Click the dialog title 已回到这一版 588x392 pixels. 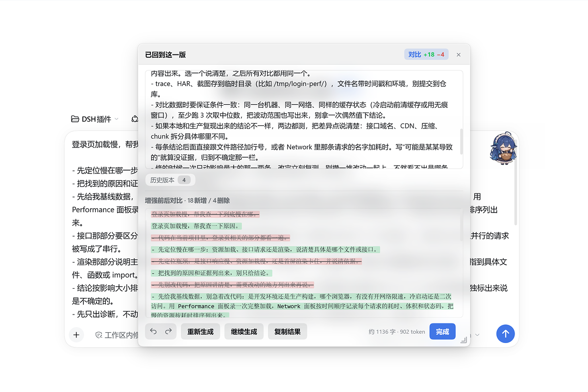166,55
